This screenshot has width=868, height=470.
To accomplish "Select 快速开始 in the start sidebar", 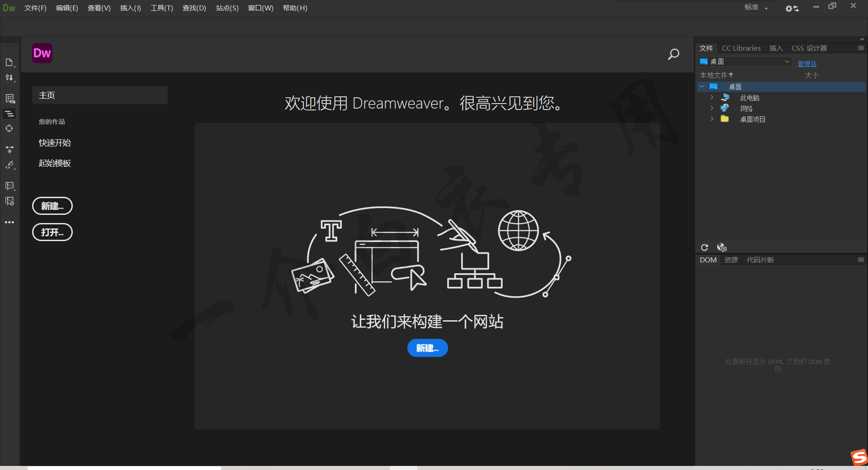I will coord(55,142).
